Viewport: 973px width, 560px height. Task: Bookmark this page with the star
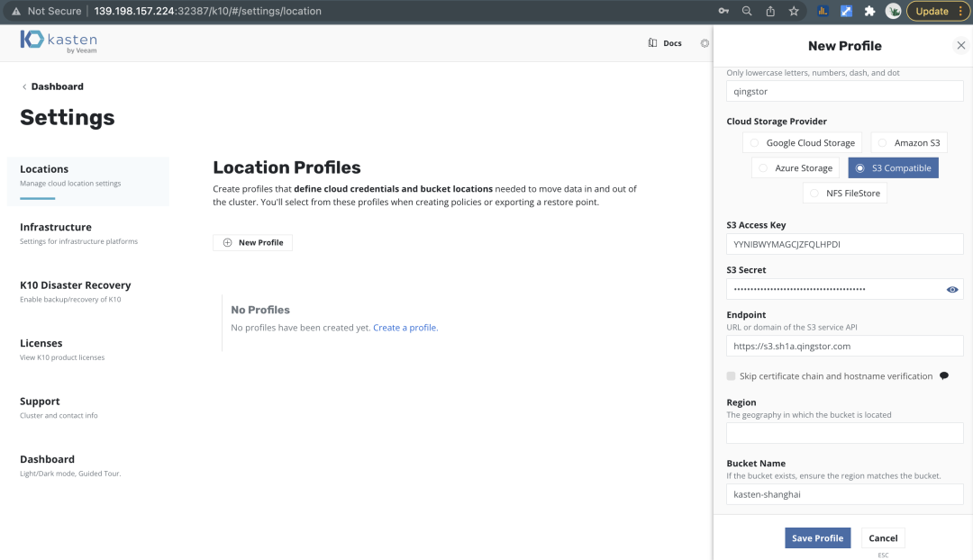[794, 11]
